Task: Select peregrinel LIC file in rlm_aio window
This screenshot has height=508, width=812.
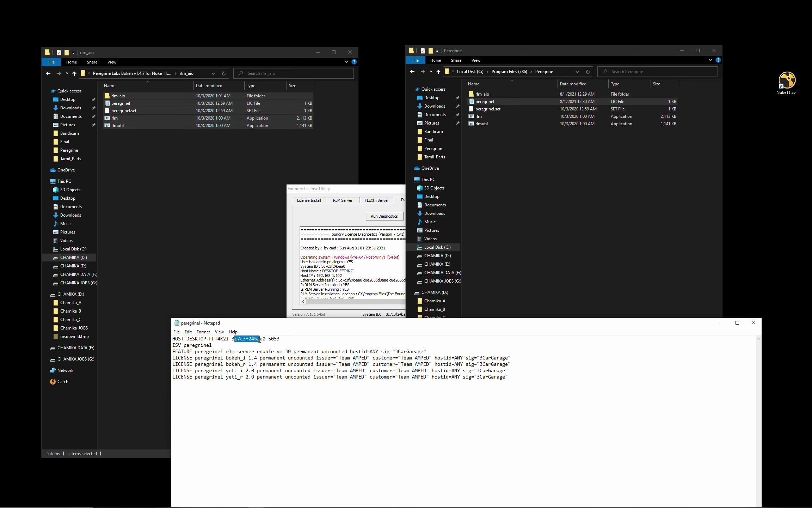Action: [x=208, y=103]
